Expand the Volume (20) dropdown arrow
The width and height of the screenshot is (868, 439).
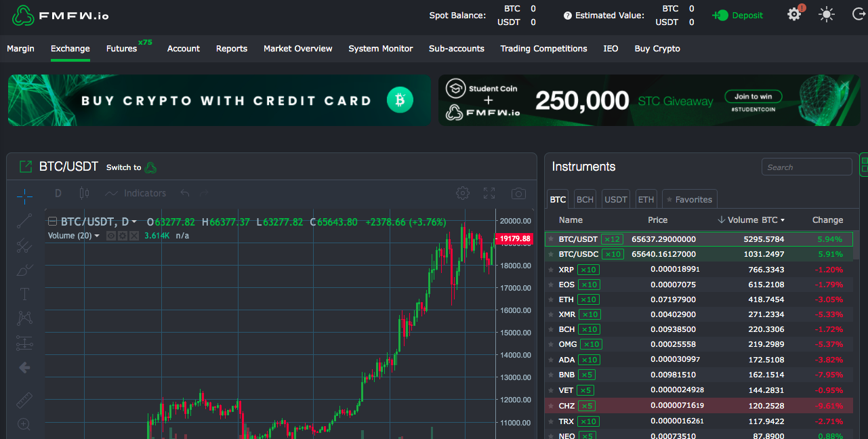click(x=97, y=236)
